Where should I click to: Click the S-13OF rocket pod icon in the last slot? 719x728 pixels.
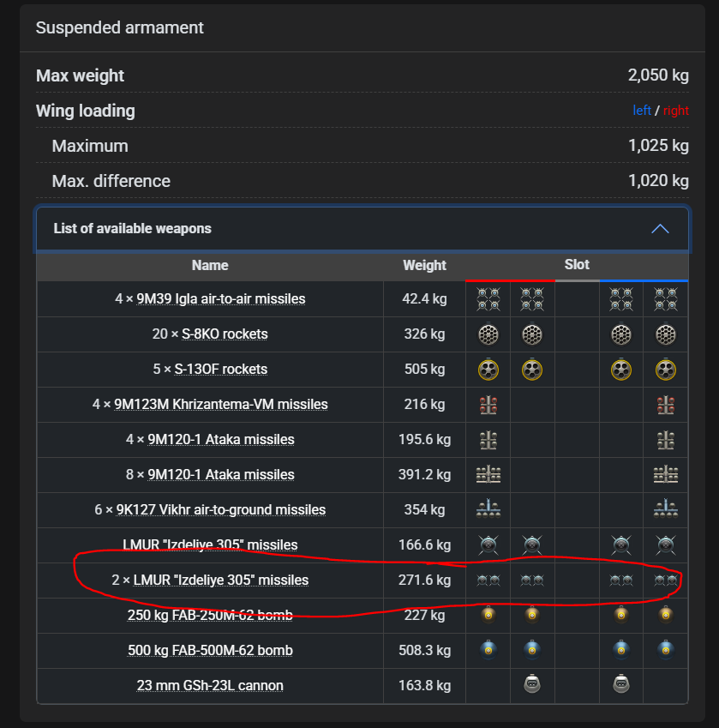point(665,369)
